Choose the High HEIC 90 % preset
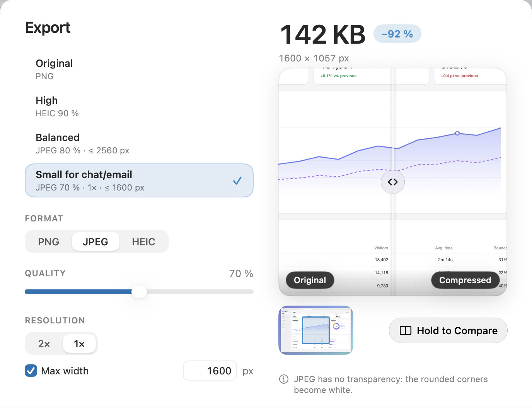This screenshot has height=408, width=532. [139, 106]
